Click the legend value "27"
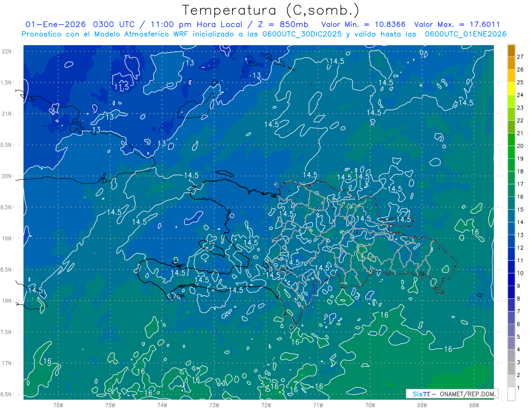The height and width of the screenshot is (411, 532). tap(520, 56)
